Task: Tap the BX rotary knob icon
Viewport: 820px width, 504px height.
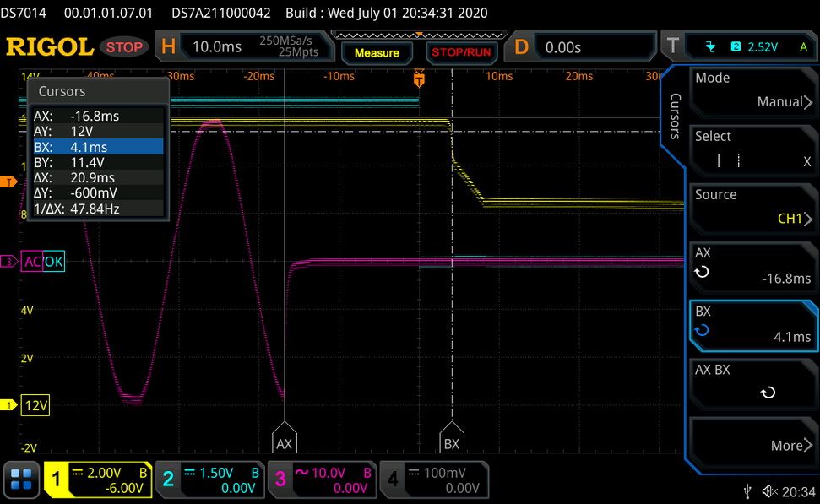Action: (x=702, y=330)
